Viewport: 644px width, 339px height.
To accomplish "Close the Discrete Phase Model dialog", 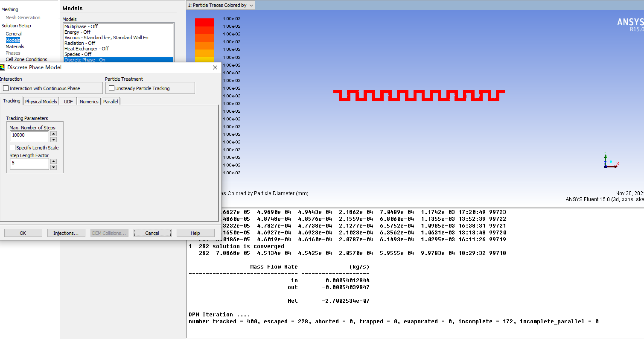I will click(x=215, y=67).
